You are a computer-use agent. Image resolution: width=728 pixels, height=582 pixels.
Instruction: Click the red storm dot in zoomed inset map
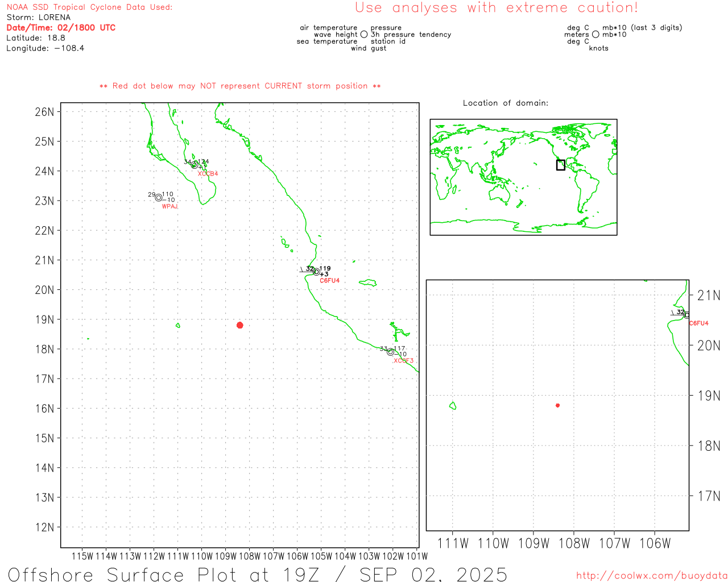pyautogui.click(x=558, y=405)
